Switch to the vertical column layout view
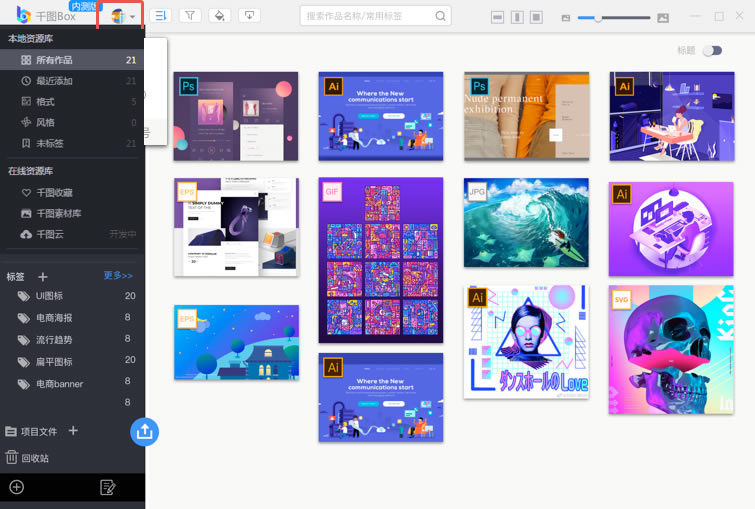This screenshot has width=755, height=509. (517, 18)
